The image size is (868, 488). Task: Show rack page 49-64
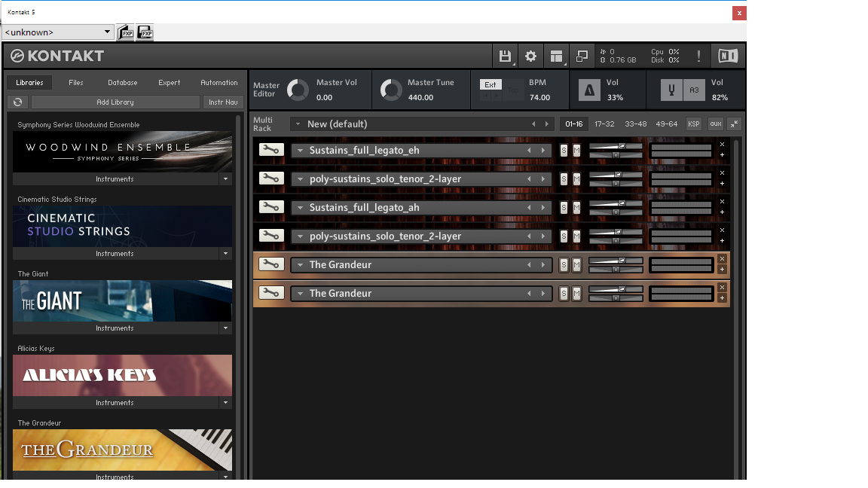(667, 124)
